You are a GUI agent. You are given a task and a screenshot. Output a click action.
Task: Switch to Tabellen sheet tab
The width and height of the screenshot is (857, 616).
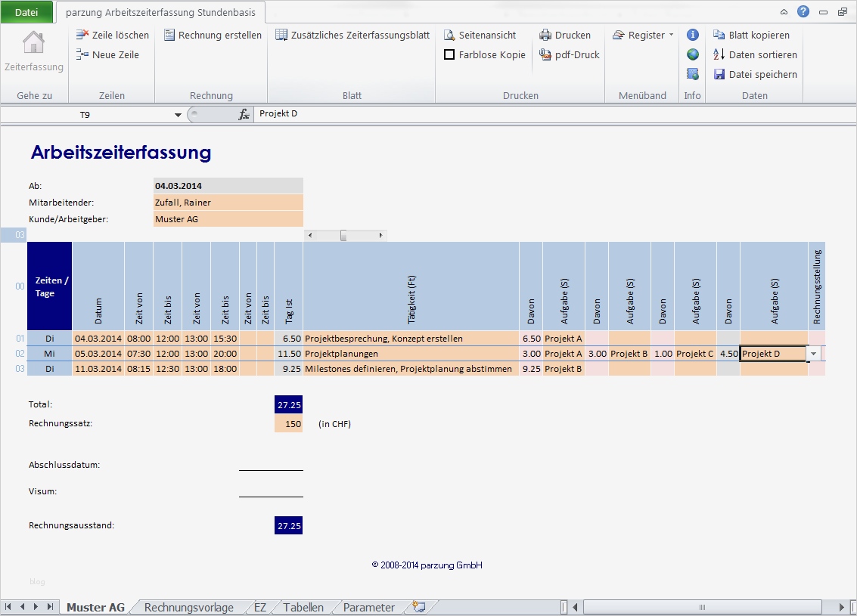click(303, 607)
